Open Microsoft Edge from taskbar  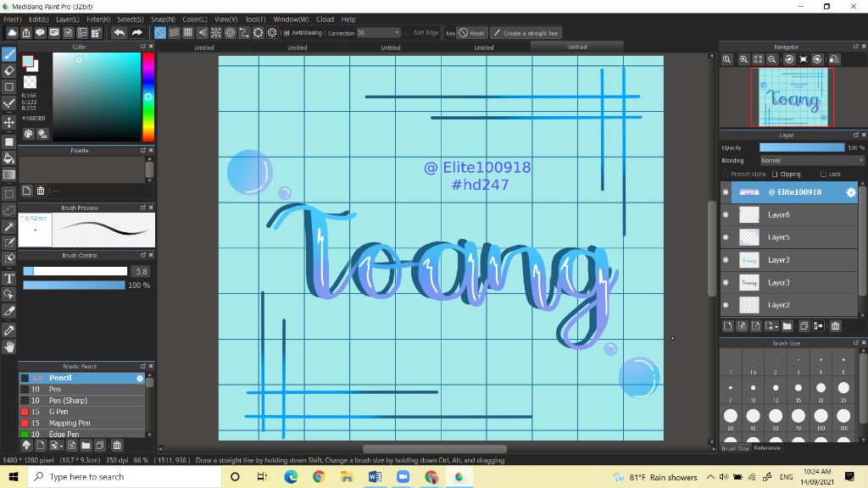click(291, 476)
